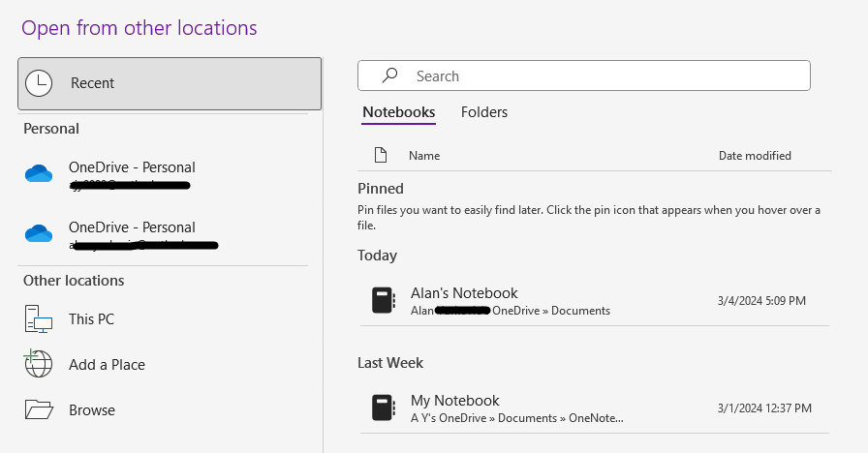Open Browse label
Screen dimensions: 868x453
click(92, 409)
